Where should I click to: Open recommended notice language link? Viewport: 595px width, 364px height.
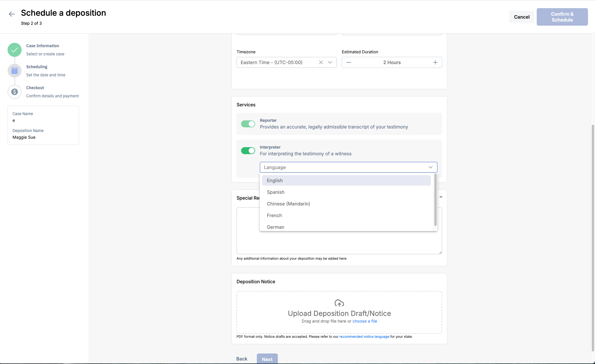pos(364,337)
